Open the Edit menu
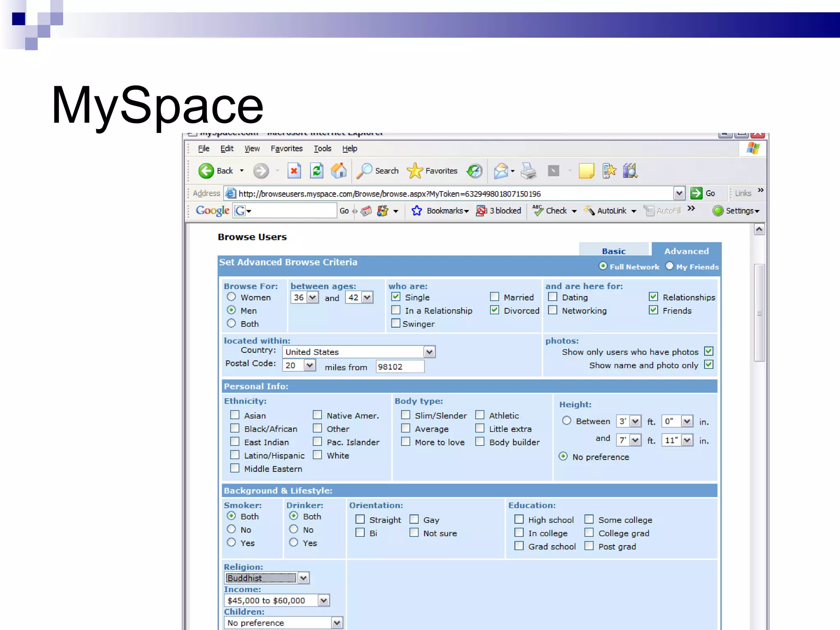 [x=227, y=148]
